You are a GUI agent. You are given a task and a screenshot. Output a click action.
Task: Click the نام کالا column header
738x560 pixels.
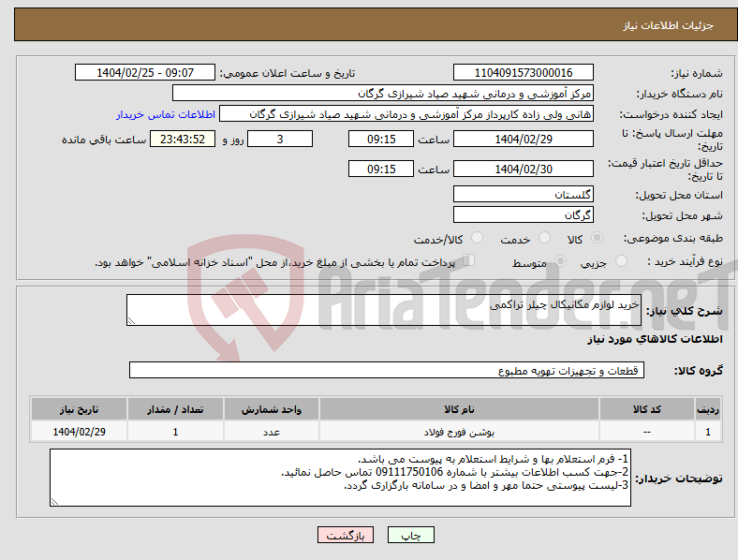[459, 409]
